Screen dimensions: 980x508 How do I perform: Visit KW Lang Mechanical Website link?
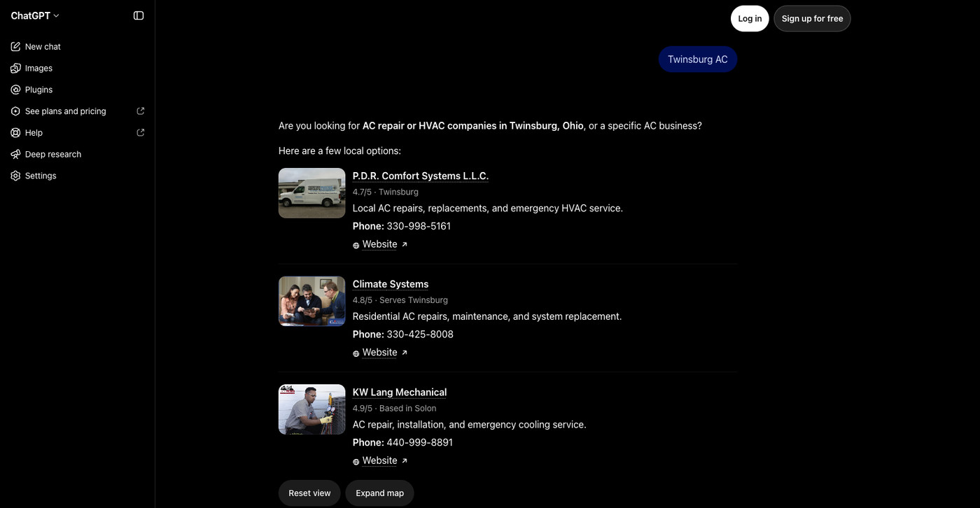click(380, 460)
